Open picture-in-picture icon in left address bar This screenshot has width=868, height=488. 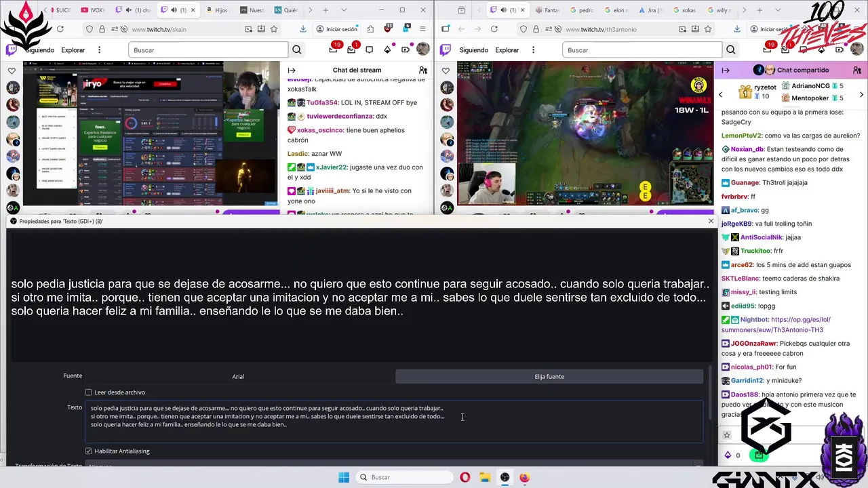248,29
